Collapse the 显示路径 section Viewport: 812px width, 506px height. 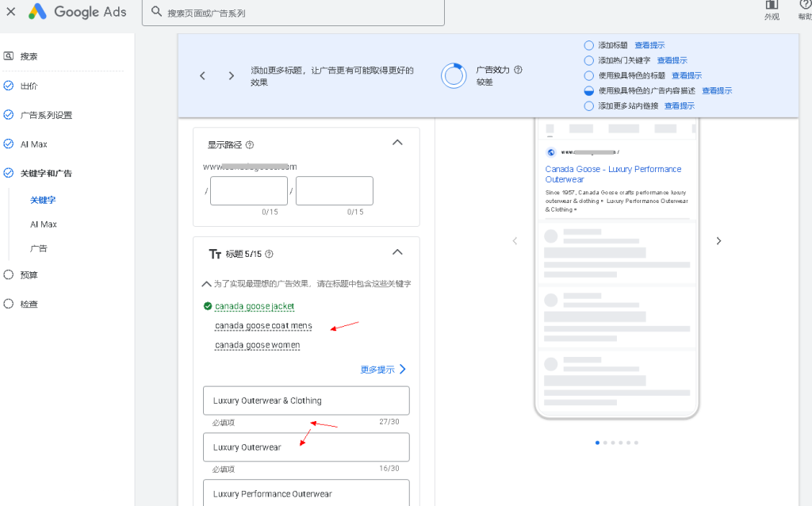point(397,142)
